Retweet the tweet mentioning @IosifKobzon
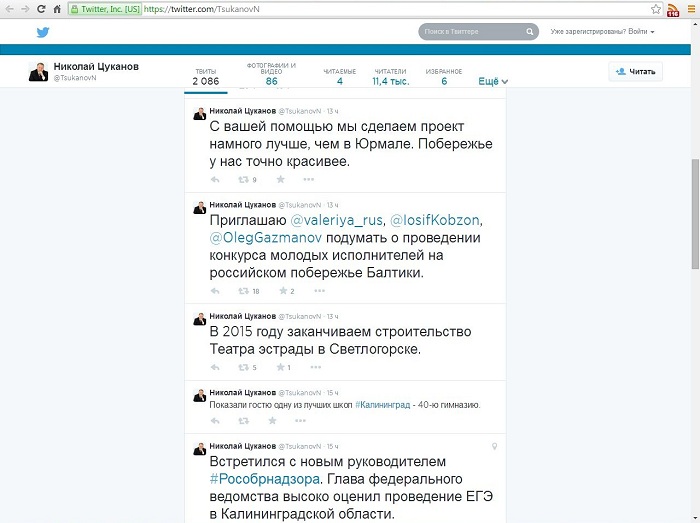700x523 pixels. tap(244, 291)
